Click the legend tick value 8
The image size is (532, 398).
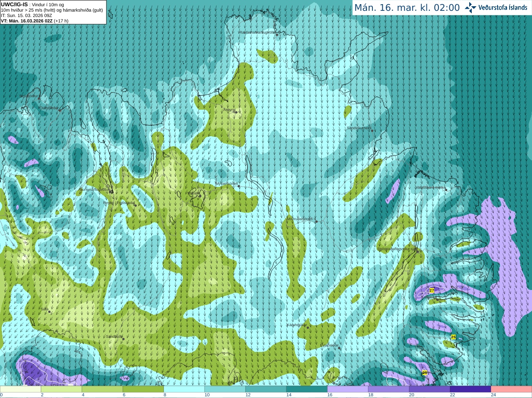point(165,395)
